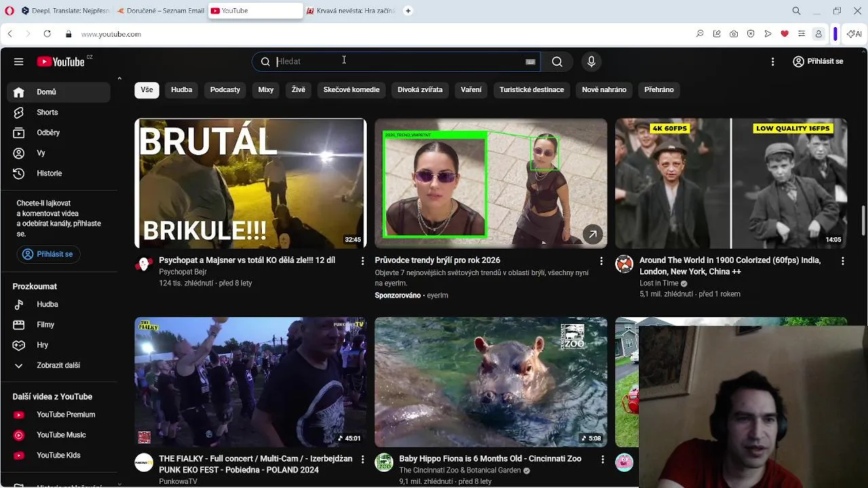Select the Divoká zvířata chip
Viewport: 868px width, 488px height.
click(x=420, y=89)
